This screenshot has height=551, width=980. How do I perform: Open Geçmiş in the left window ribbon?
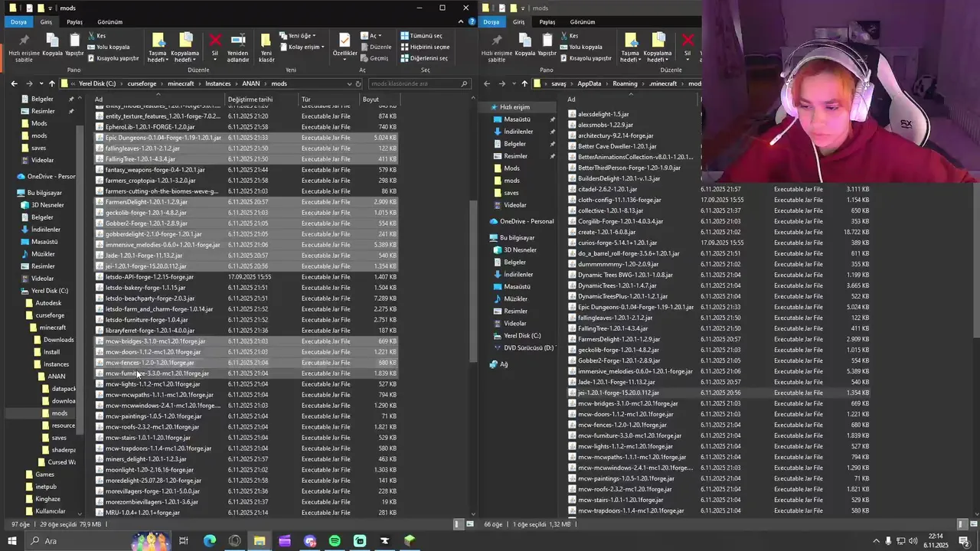pos(374,58)
